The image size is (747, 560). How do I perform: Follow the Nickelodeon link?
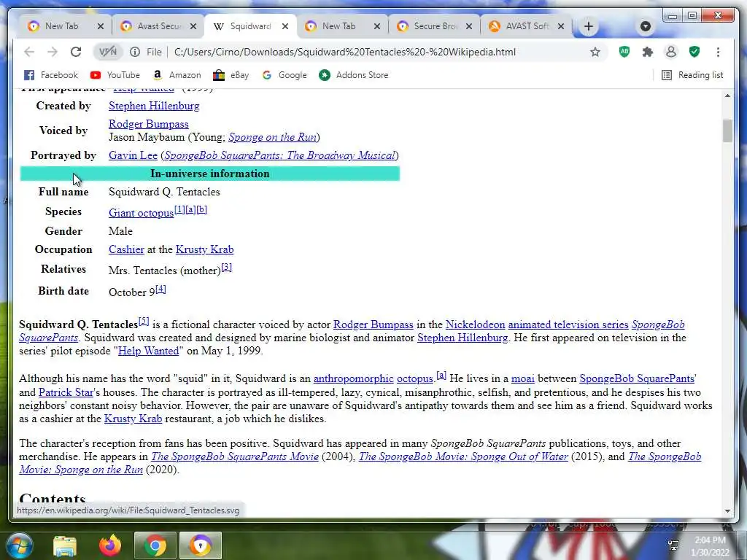point(475,324)
